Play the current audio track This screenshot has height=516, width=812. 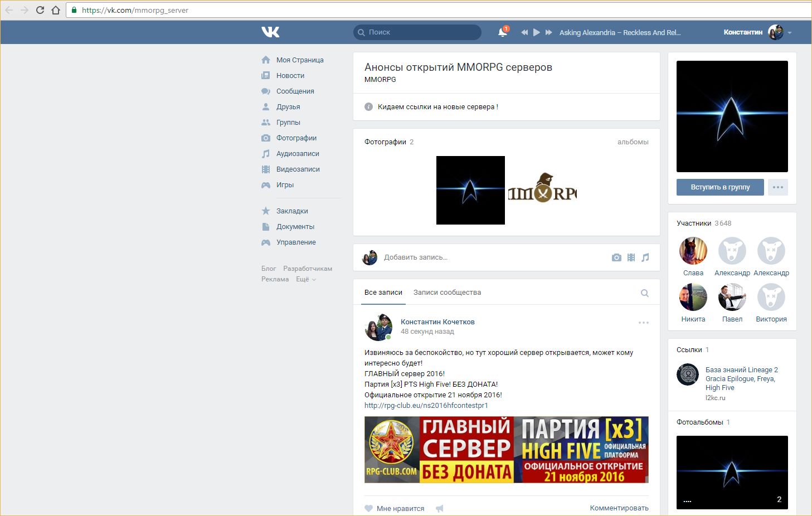pos(536,32)
